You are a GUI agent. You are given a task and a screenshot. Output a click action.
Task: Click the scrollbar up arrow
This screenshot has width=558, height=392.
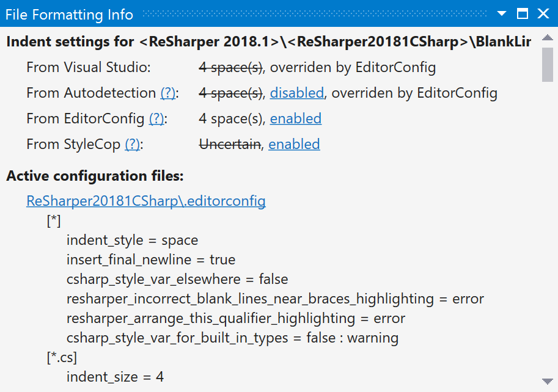click(548, 37)
